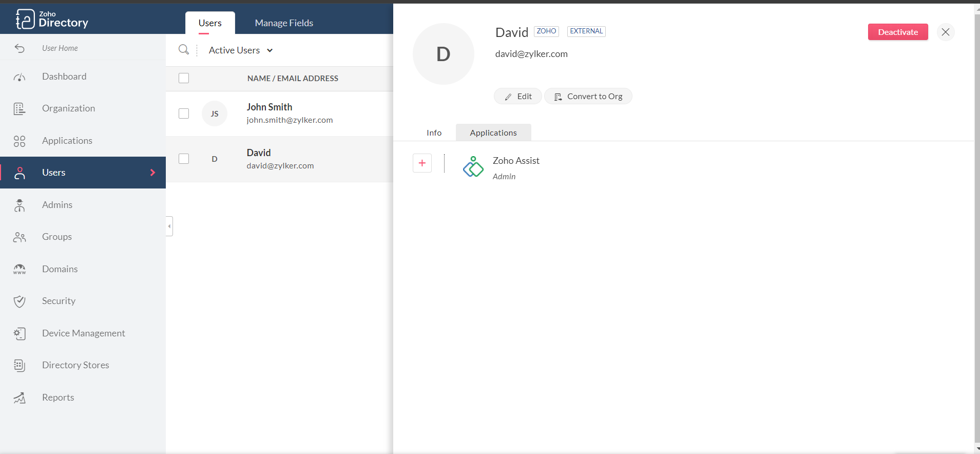
Task: Collapse the sidebar using the handle arrow
Action: pos(169,226)
